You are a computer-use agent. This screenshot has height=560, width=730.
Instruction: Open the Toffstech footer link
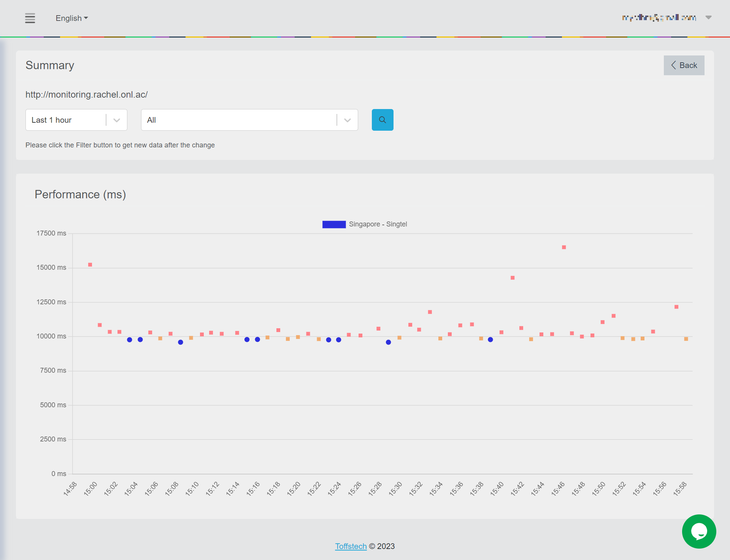tap(351, 546)
